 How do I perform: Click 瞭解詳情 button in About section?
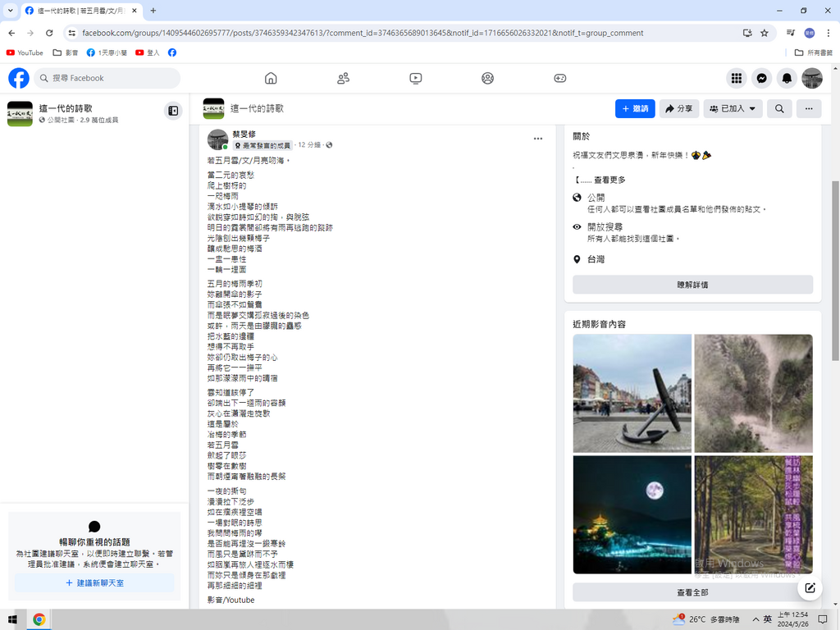click(x=692, y=285)
